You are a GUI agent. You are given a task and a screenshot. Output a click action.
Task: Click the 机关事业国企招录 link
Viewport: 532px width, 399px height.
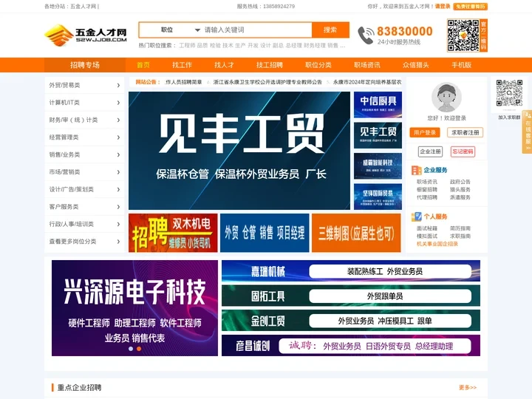[437, 244]
